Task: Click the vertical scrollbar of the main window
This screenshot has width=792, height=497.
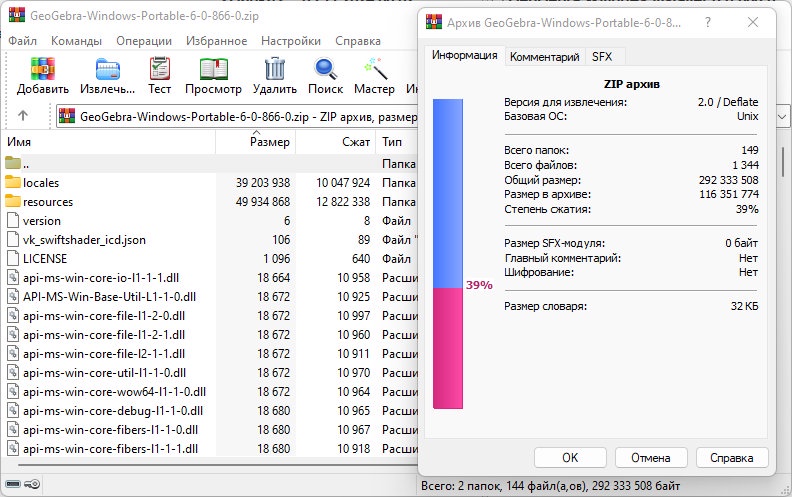Action: (783, 163)
